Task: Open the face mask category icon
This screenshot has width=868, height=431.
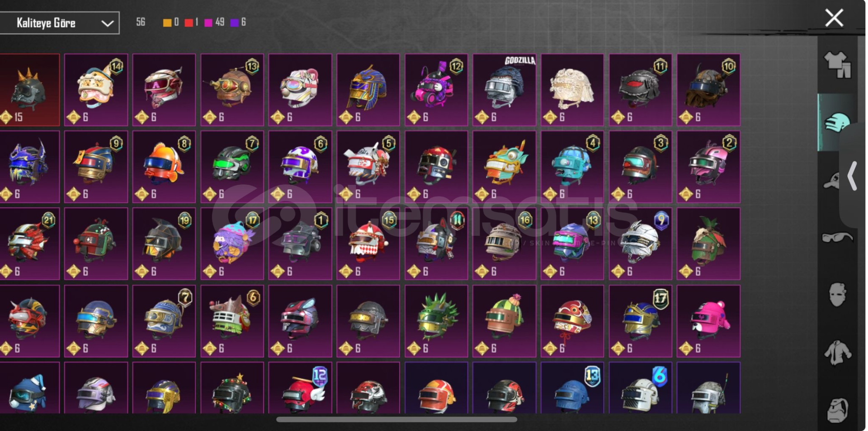Action: pos(837,295)
